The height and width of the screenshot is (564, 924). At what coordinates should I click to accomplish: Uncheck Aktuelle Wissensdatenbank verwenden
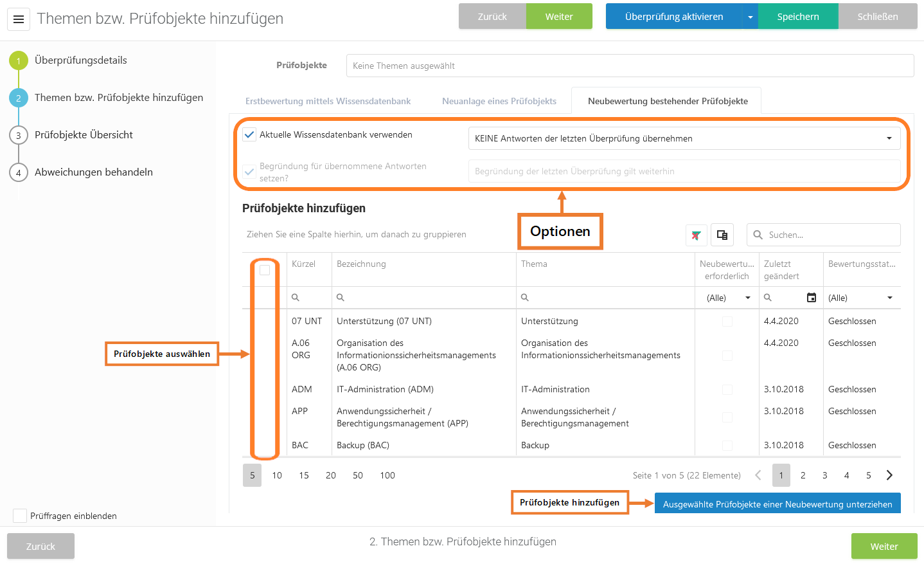coord(249,135)
